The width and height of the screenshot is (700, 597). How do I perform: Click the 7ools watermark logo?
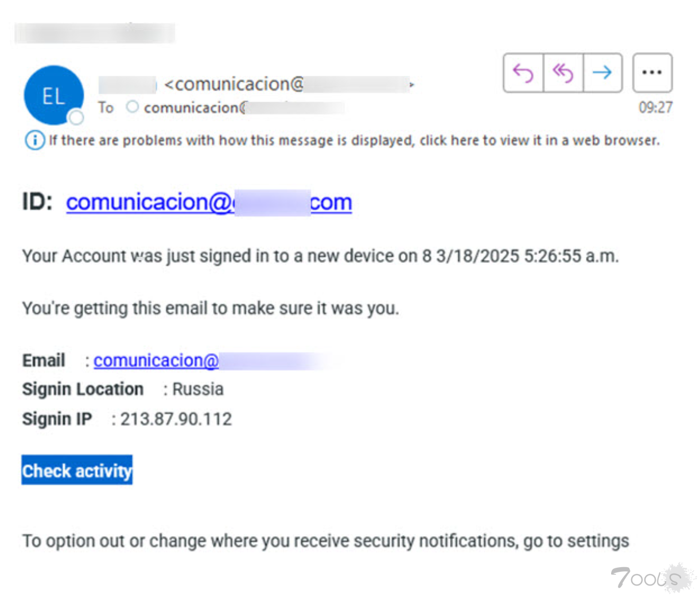click(652, 577)
